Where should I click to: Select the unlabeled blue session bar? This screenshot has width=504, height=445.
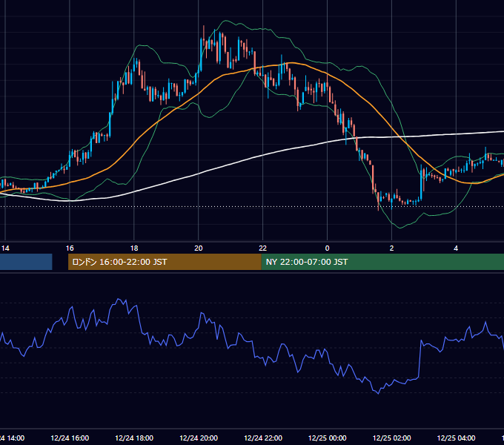pos(26,262)
